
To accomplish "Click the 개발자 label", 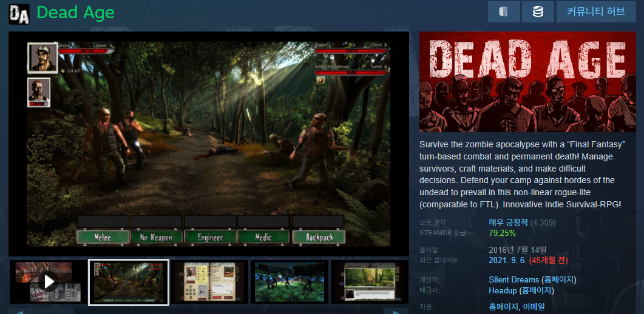I will pos(429,279).
